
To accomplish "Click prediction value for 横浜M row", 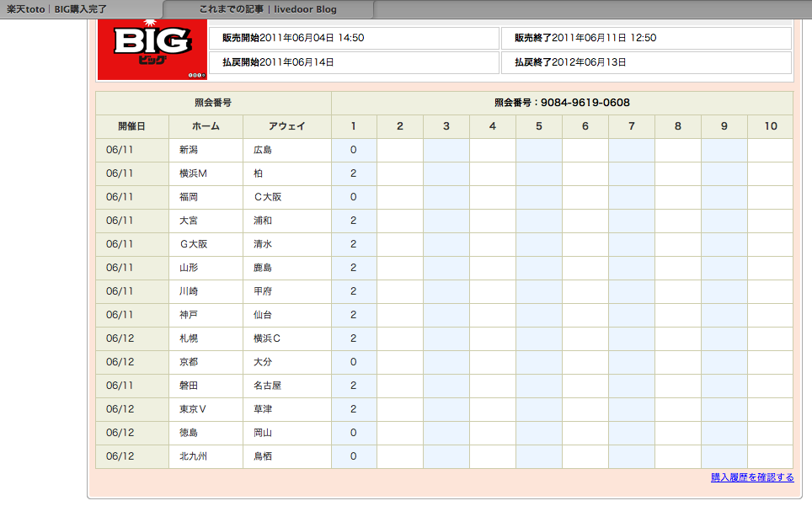I will click(354, 173).
